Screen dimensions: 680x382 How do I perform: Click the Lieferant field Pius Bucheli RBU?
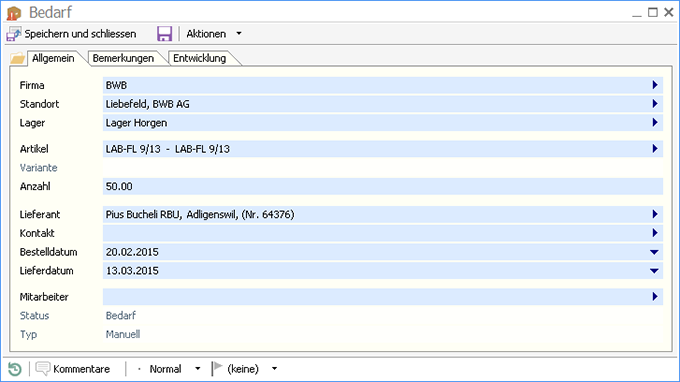(x=382, y=214)
